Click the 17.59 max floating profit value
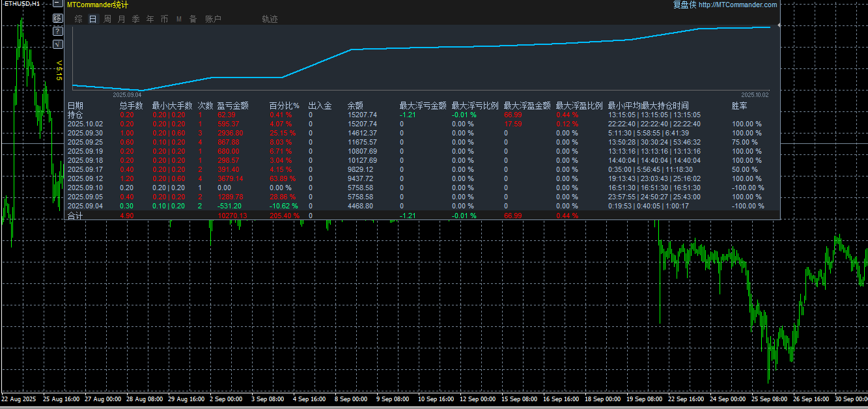Viewport: 868px width, 409px height. 513,124
